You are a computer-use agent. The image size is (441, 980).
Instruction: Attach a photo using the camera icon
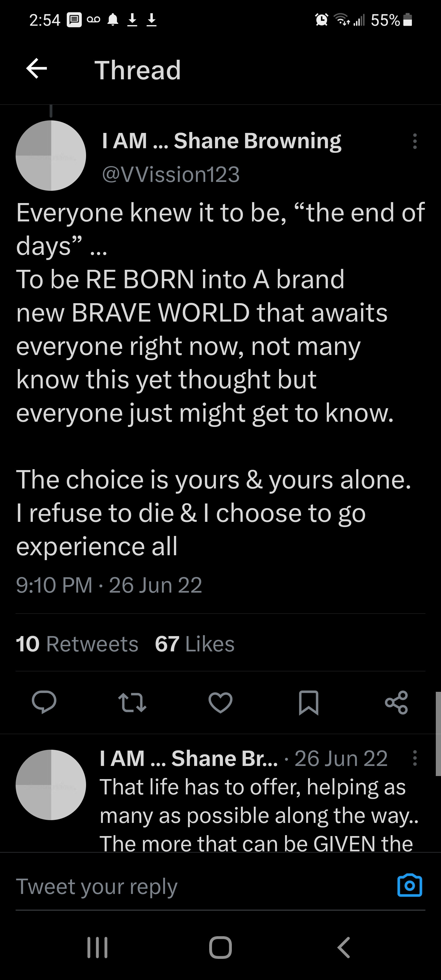click(x=409, y=886)
